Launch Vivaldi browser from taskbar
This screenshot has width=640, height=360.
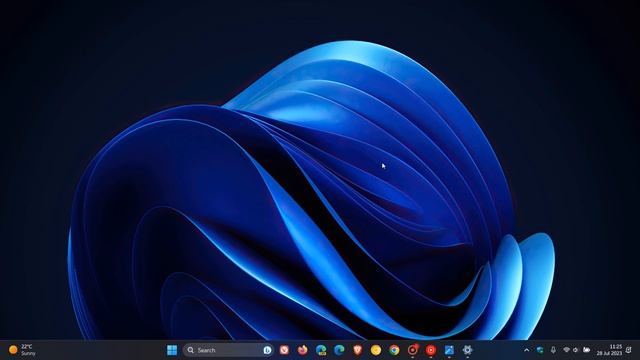[284, 350]
